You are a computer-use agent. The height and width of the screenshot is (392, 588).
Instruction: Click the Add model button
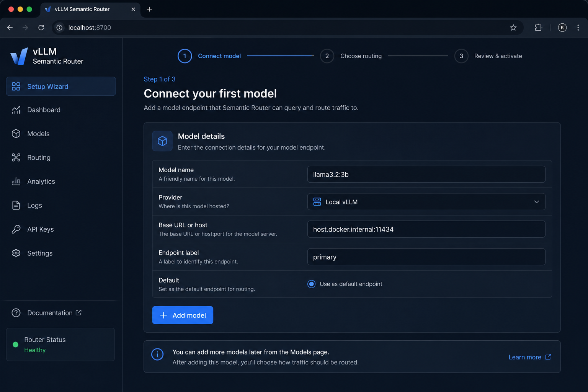[x=183, y=315]
